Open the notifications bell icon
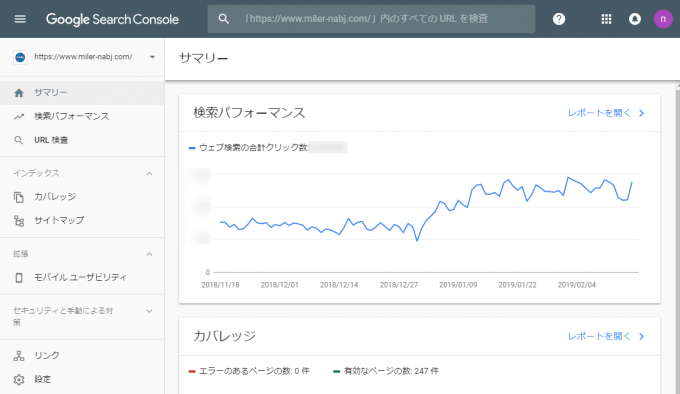This screenshot has height=394, width=680. pyautogui.click(x=634, y=19)
